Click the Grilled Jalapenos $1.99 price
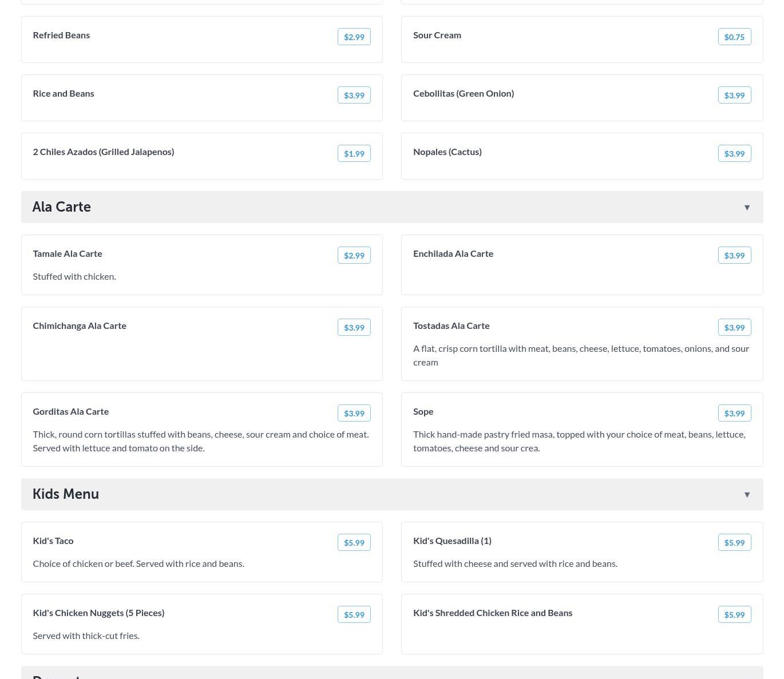This screenshot has height=679, width=784. 354,154
